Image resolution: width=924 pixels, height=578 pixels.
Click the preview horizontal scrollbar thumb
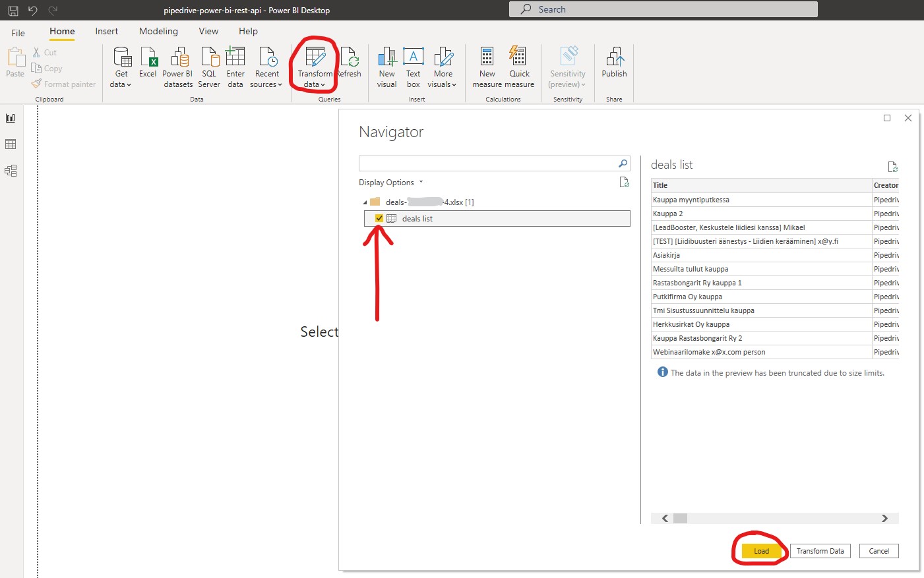pyautogui.click(x=680, y=518)
